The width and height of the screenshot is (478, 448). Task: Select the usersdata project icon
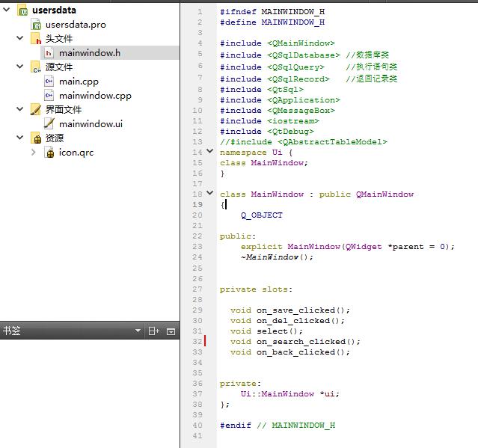pyautogui.click(x=23, y=10)
